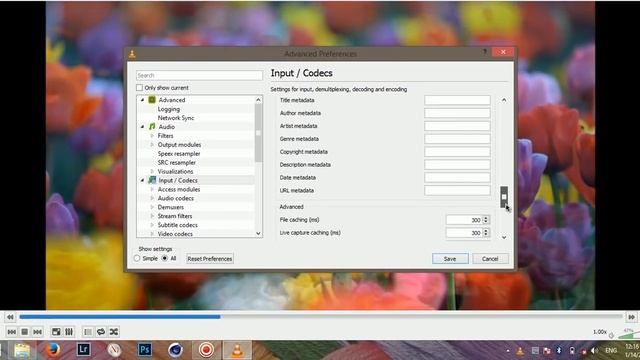
Task: Focus Genre metadata input field
Action: pos(457,139)
